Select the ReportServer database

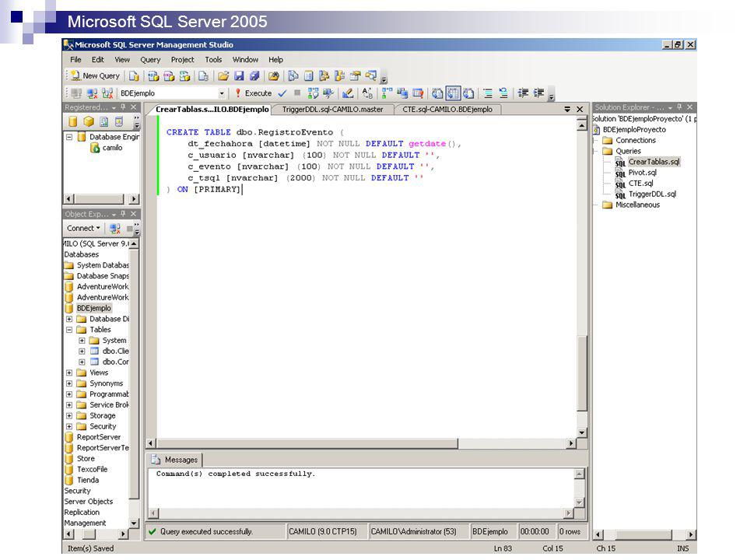(99, 437)
